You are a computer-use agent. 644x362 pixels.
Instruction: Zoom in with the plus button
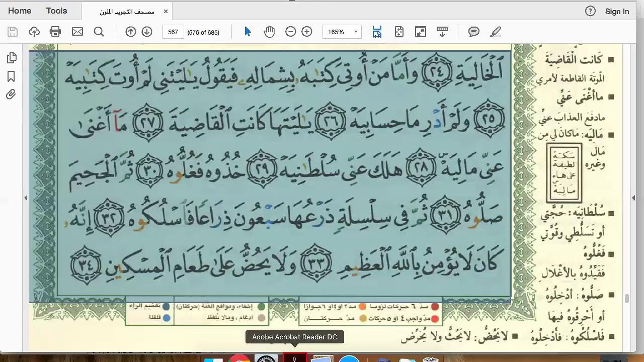coord(307,32)
